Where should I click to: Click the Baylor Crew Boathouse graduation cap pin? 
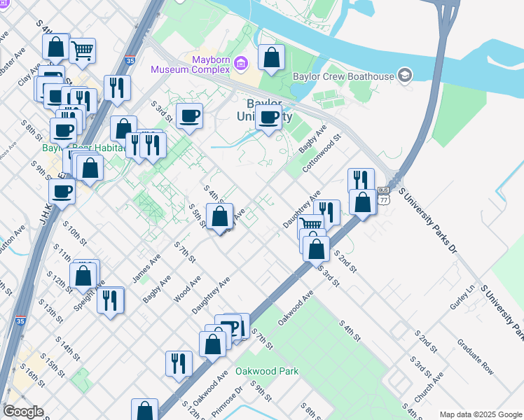pyautogui.click(x=406, y=76)
